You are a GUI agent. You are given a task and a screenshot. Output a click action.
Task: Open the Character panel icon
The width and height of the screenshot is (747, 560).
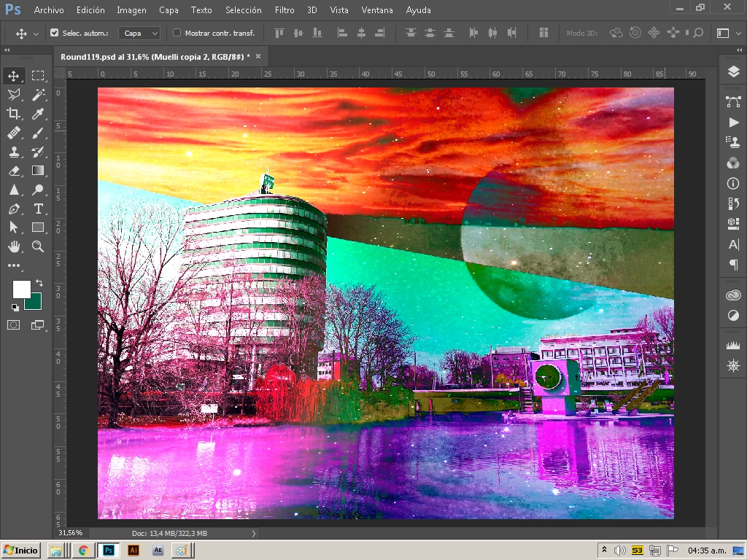tap(733, 244)
